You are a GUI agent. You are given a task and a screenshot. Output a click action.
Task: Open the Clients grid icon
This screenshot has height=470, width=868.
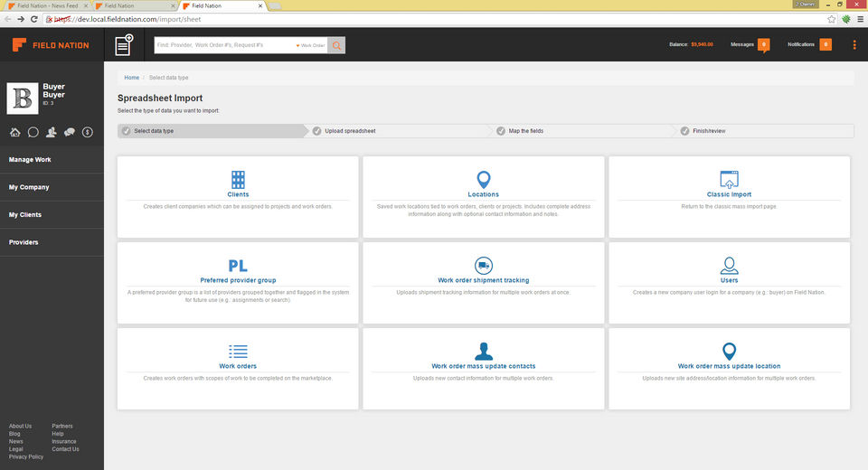(x=238, y=179)
